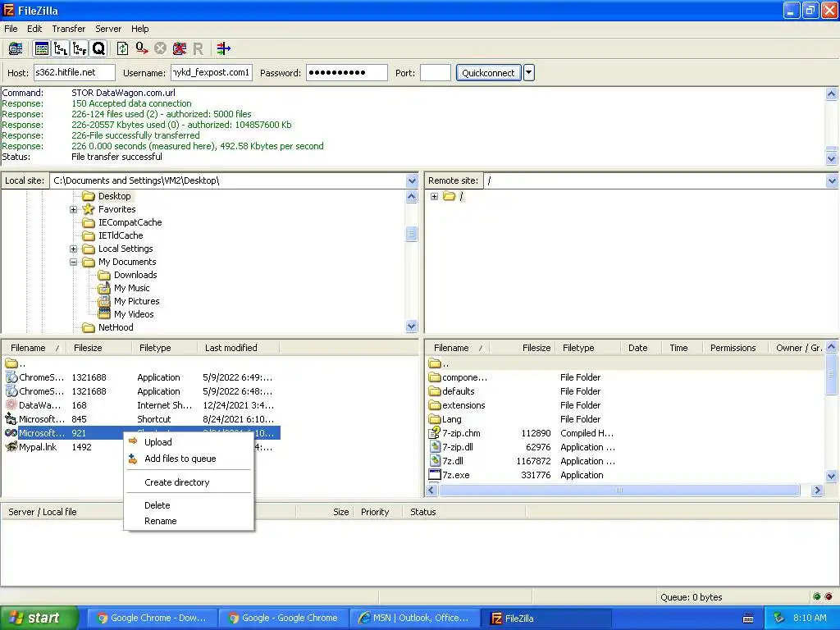Open the Quickconnect history dropdown arrow
Viewport: 840px width, 630px height.
pyautogui.click(x=529, y=72)
